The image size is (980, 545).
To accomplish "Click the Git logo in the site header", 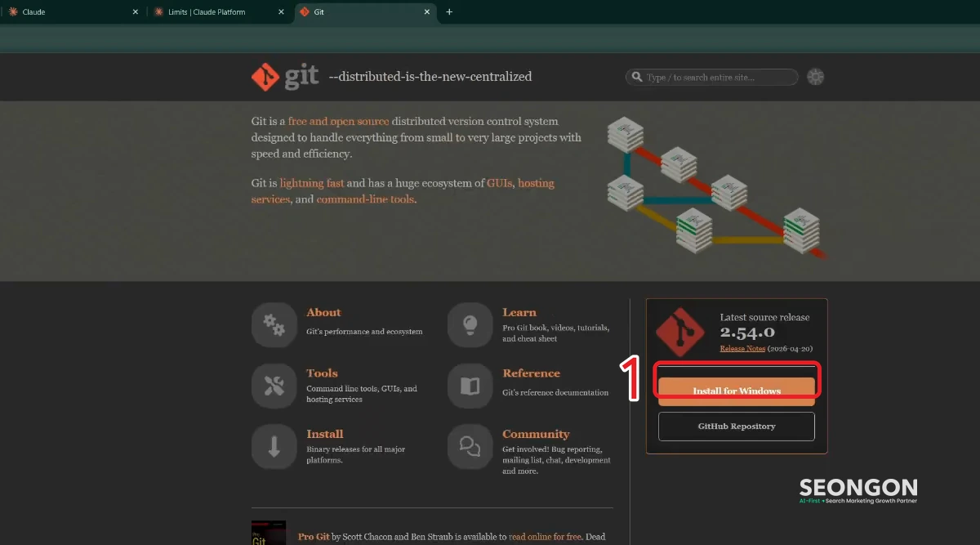I will point(285,77).
